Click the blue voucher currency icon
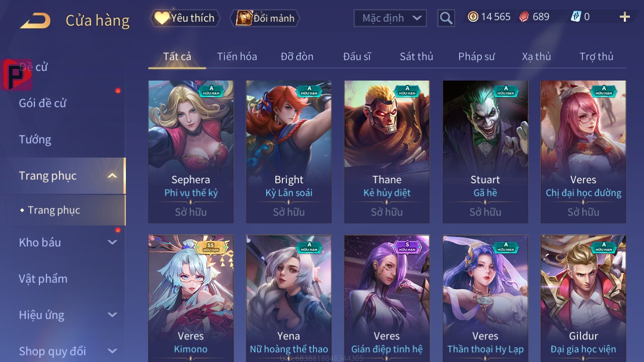 tap(576, 17)
